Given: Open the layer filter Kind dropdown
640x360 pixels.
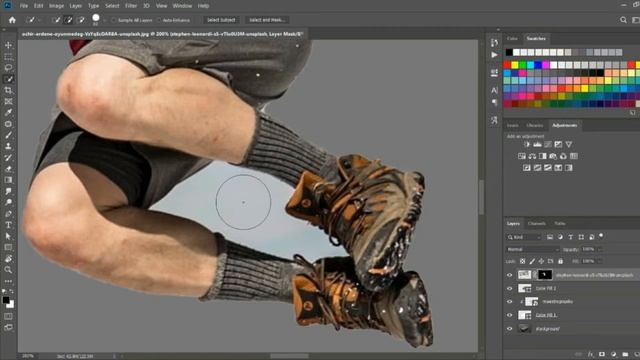Looking at the screenshot, I should (x=524, y=237).
